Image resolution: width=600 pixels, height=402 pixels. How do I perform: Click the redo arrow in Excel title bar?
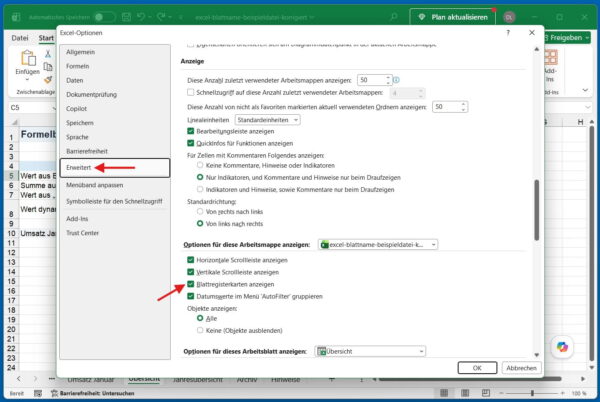pos(161,17)
